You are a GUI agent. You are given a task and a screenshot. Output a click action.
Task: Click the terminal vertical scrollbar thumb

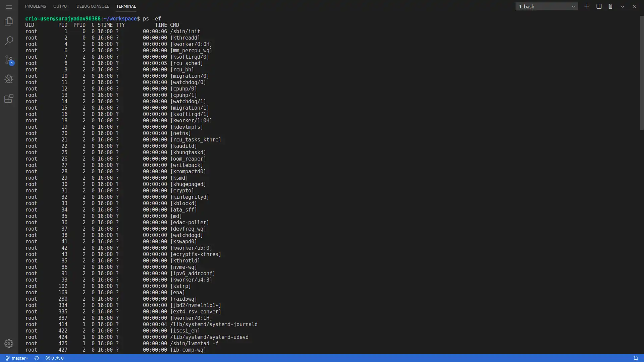[x=642, y=72]
